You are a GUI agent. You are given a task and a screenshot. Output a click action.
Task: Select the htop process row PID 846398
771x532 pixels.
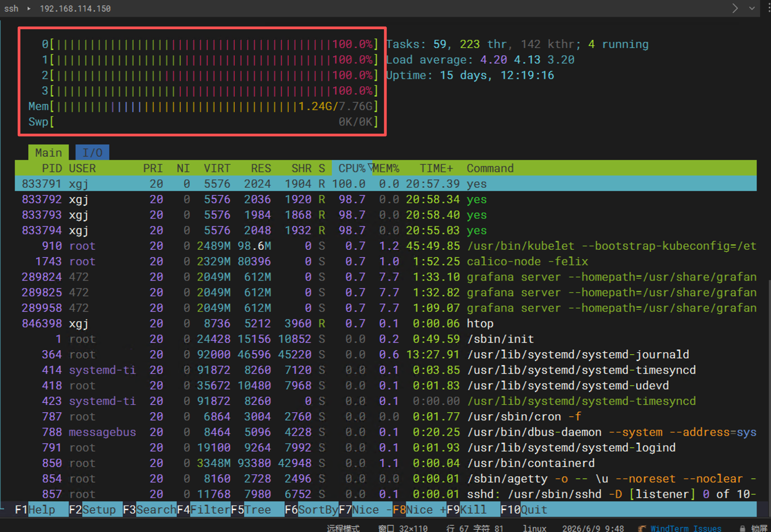point(385,323)
